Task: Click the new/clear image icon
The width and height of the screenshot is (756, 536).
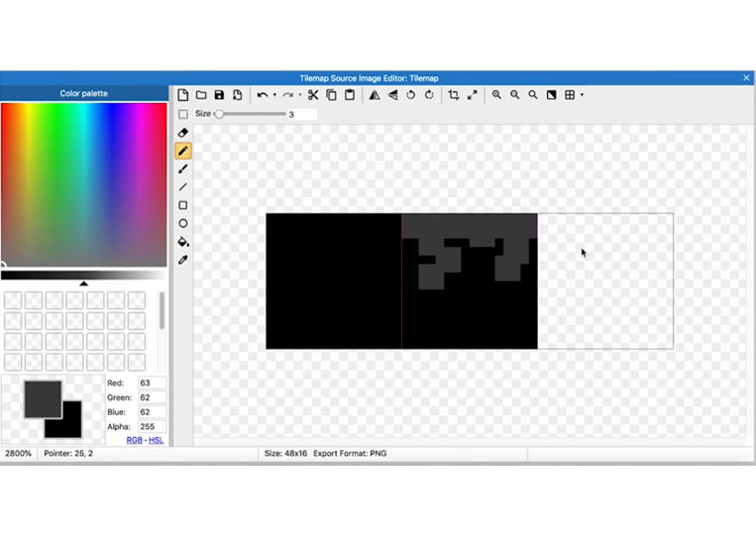Action: coord(182,95)
